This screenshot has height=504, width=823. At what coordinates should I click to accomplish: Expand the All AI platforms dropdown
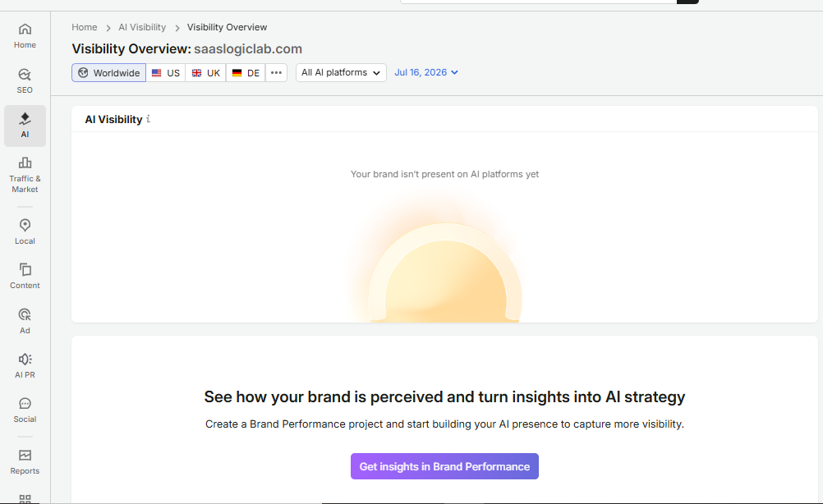(341, 72)
